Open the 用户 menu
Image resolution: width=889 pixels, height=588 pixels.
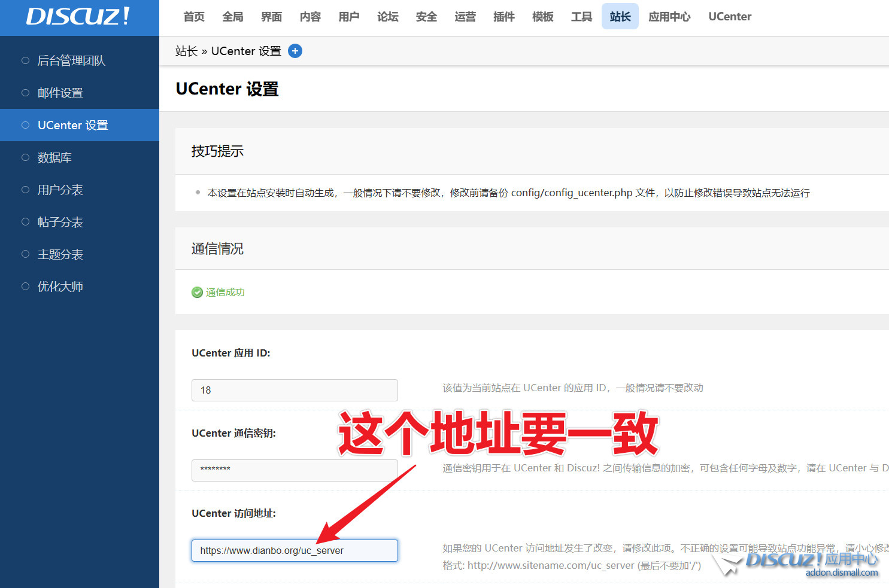point(349,17)
